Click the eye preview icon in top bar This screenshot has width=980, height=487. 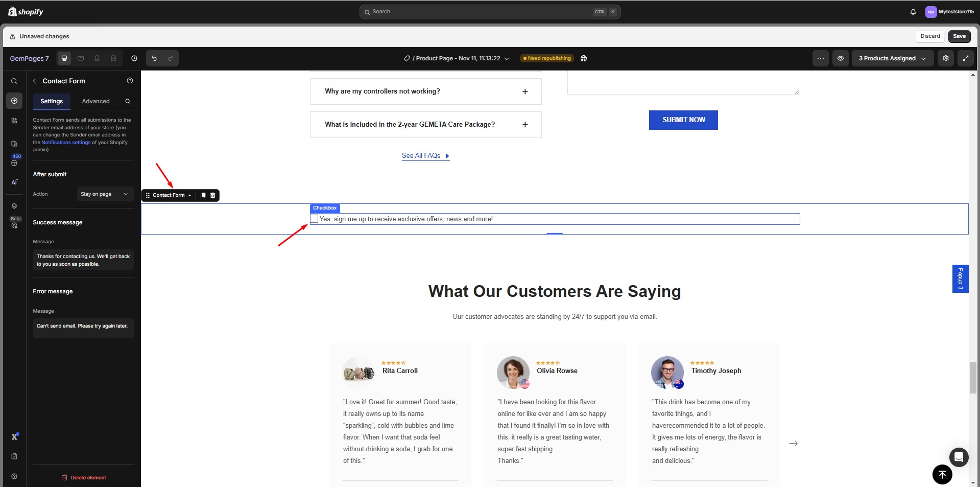tap(841, 58)
